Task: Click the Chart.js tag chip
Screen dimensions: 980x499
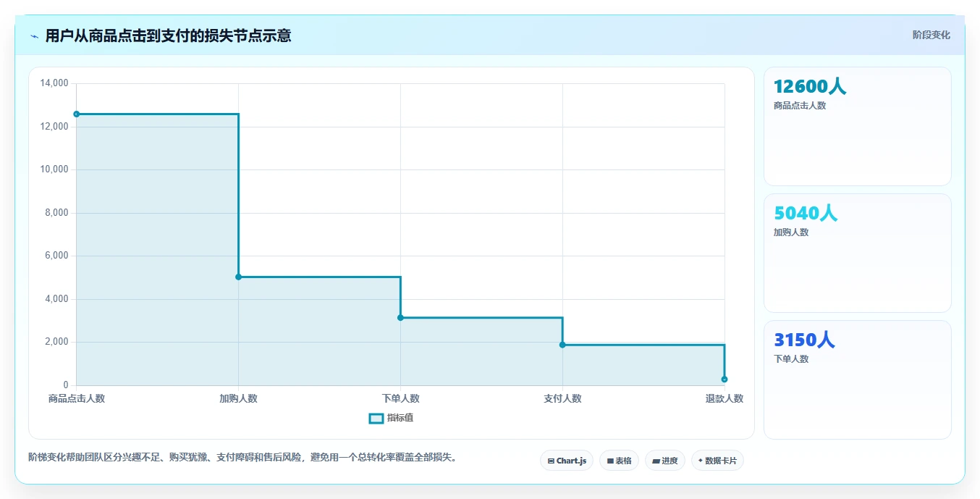Action: pos(567,461)
